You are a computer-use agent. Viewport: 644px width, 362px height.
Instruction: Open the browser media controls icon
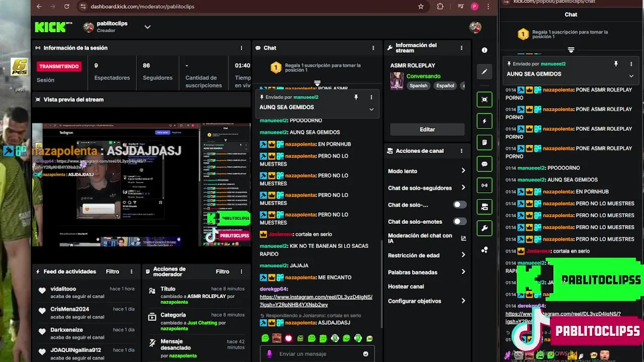point(461,7)
